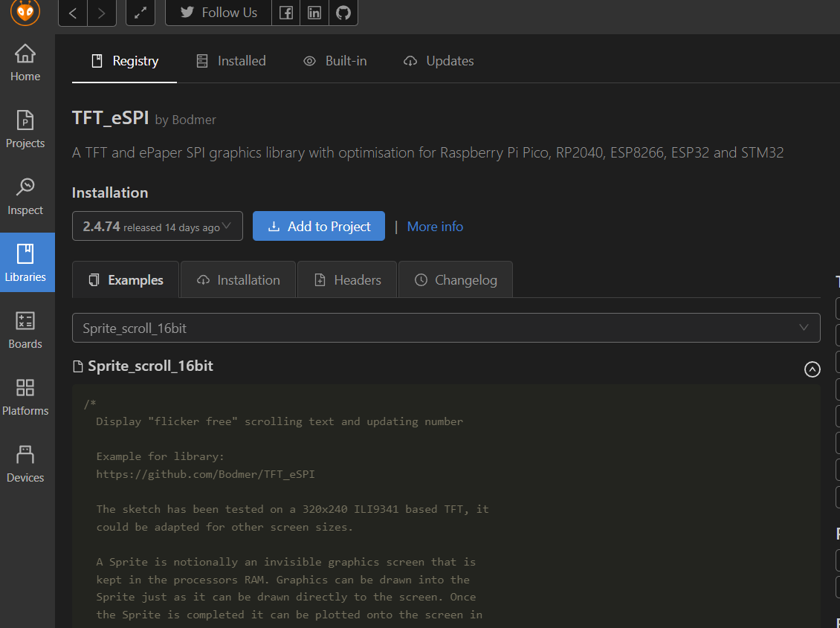Go back with the left arrow button
This screenshot has height=628, width=840.
click(x=73, y=13)
